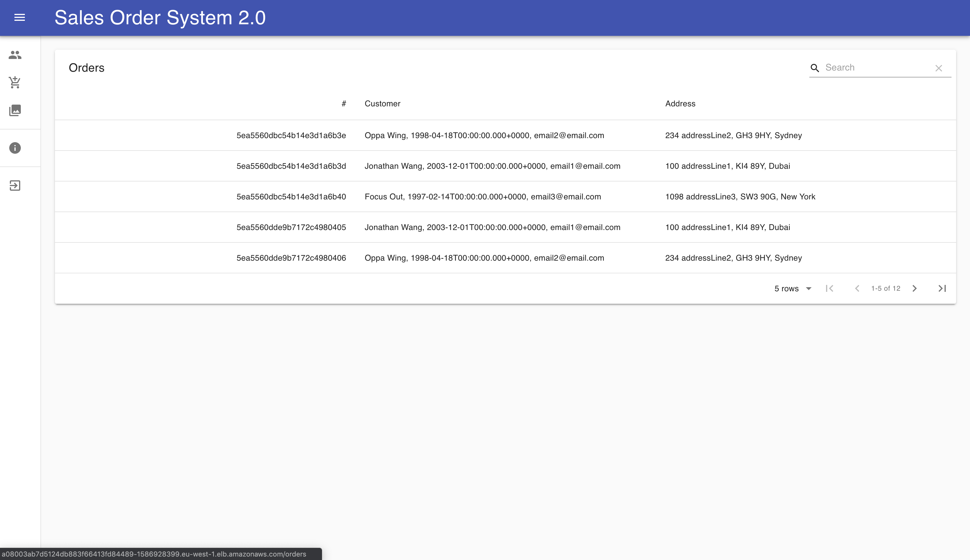
Task: Sort by the Customer column header
Action: tap(382, 103)
